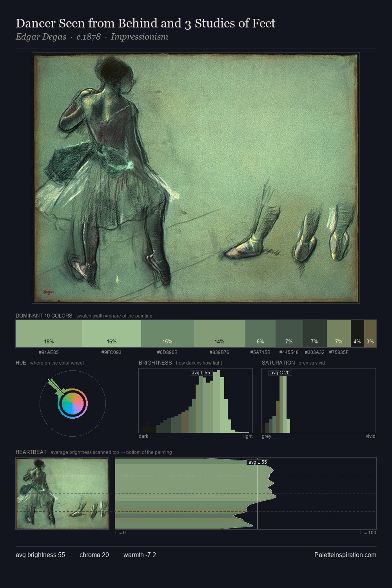Choose the #303A32 swatch

pos(314,334)
